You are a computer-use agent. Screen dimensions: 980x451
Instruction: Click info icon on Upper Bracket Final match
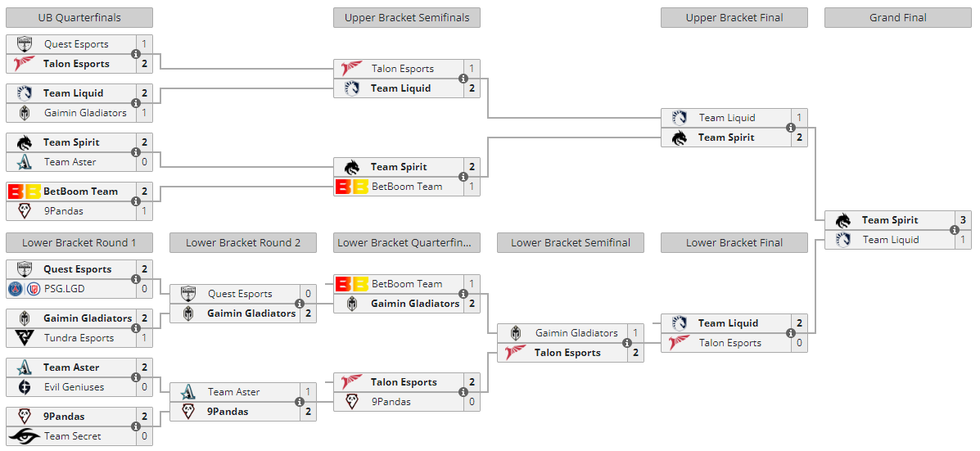click(x=791, y=128)
